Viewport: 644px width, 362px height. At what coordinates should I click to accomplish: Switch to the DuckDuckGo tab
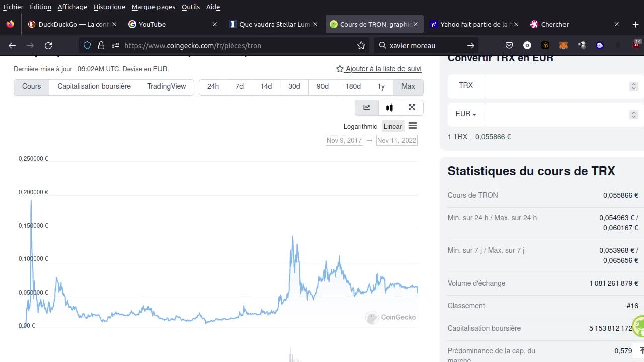(x=73, y=24)
